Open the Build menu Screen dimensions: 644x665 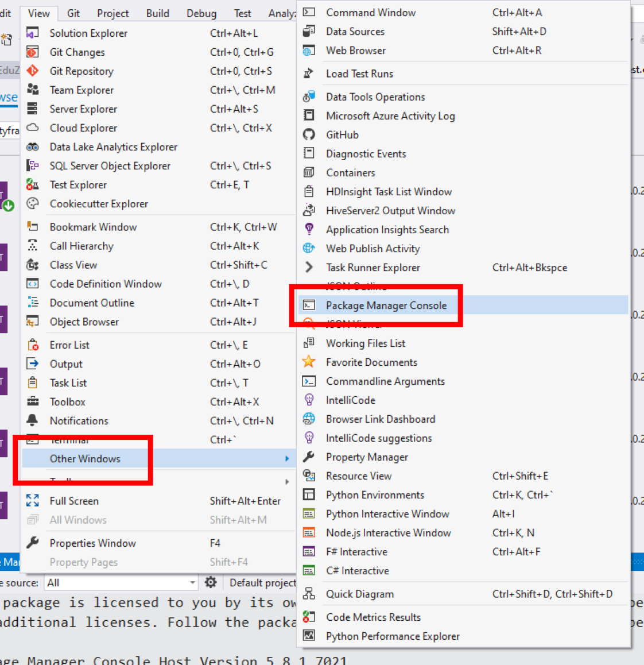pos(158,14)
